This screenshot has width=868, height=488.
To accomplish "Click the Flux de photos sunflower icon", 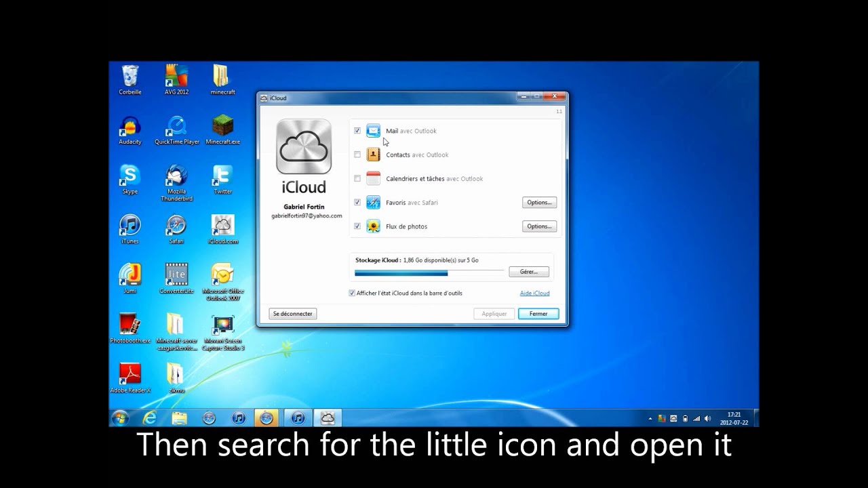I will 374,226.
